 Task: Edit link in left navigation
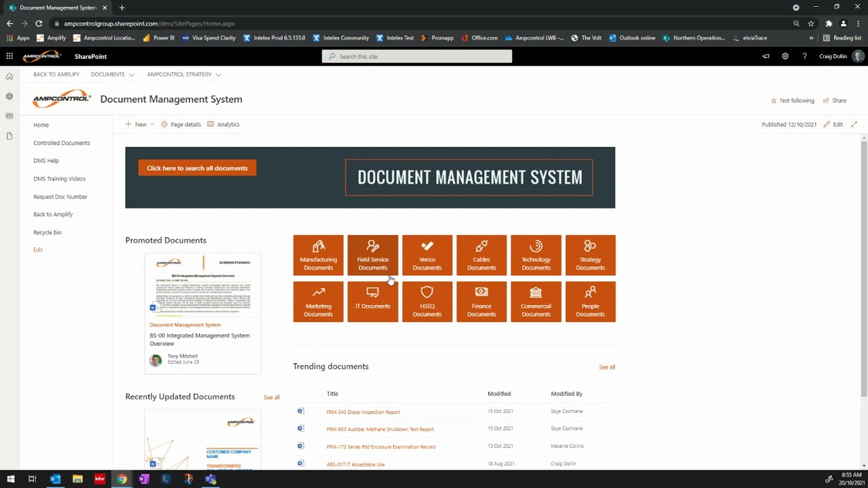pyautogui.click(x=38, y=250)
